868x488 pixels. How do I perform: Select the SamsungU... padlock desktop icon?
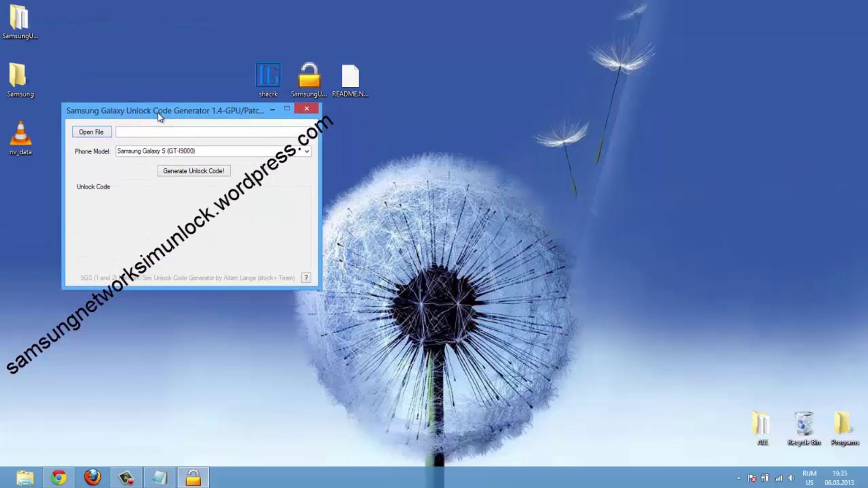pos(309,76)
